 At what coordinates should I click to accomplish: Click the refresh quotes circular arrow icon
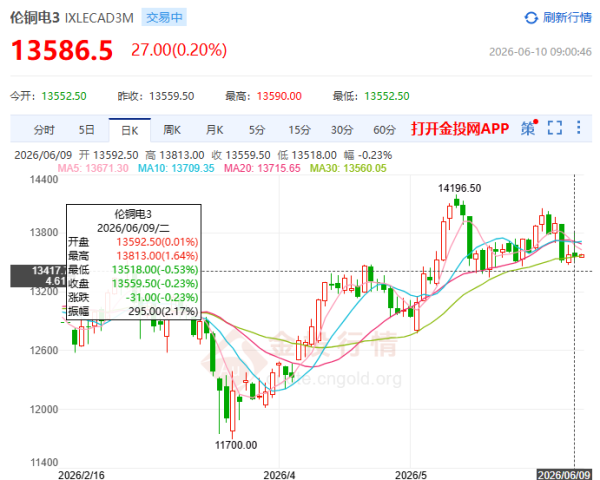coord(531,18)
